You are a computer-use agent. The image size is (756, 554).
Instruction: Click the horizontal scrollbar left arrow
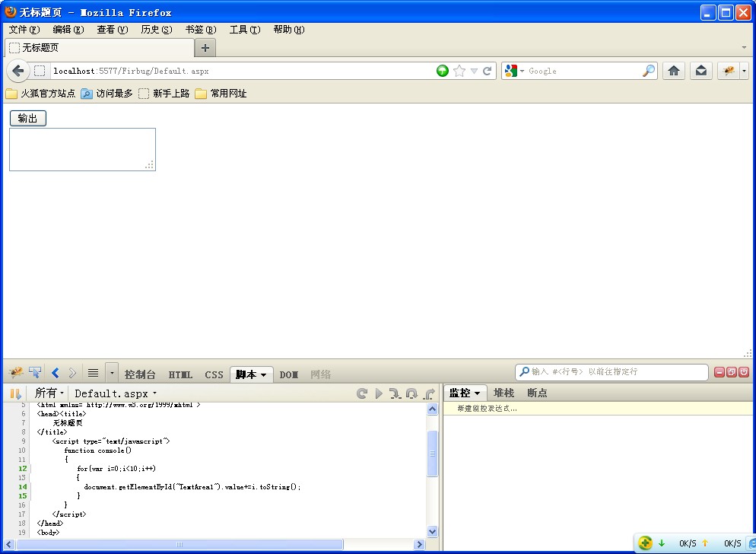pos(9,544)
